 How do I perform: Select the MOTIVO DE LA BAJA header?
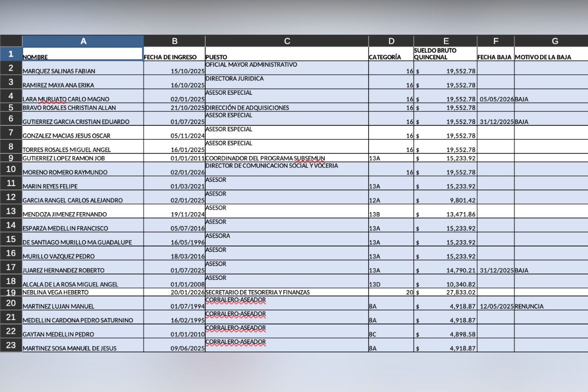(551, 54)
